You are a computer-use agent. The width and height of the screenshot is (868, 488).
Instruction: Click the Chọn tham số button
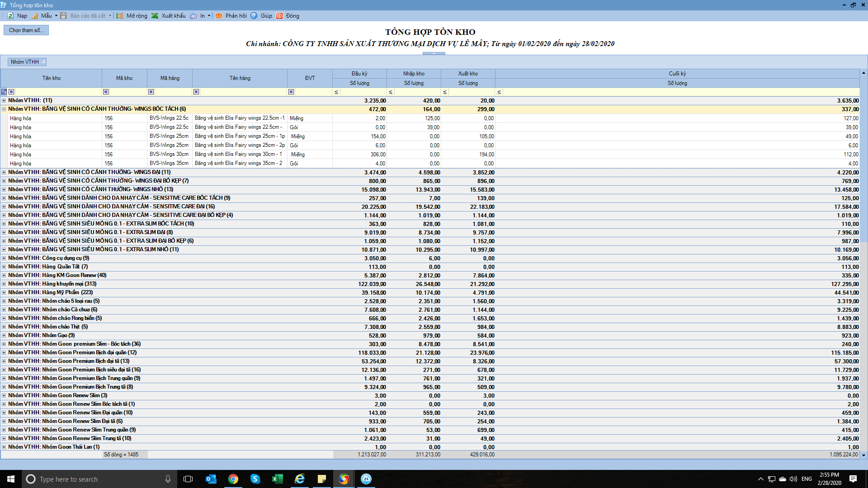(26, 30)
